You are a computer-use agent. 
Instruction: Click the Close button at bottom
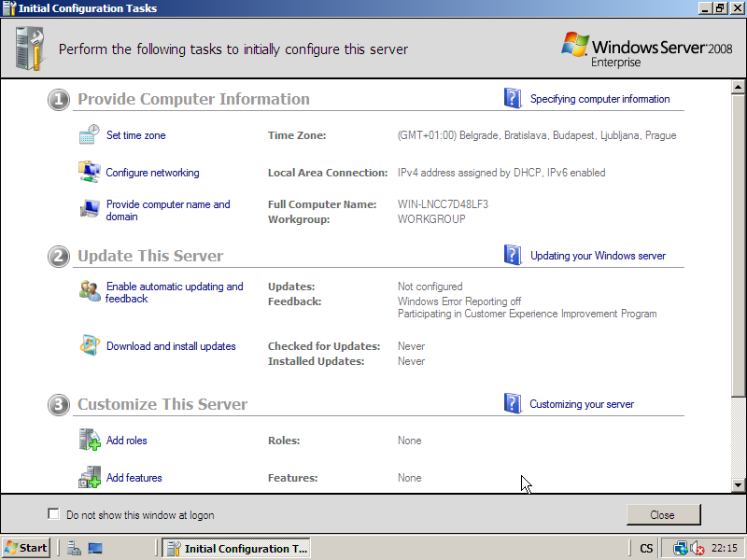click(x=663, y=515)
